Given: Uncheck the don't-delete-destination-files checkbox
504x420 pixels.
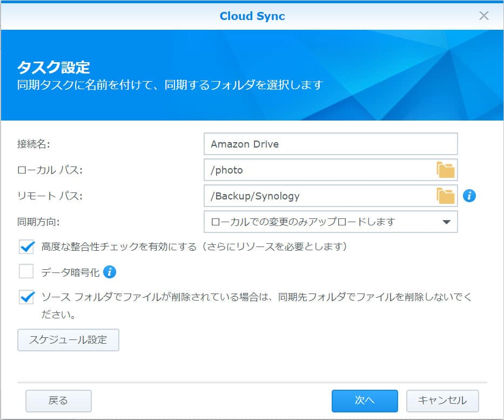Looking at the screenshot, I should pos(26,297).
